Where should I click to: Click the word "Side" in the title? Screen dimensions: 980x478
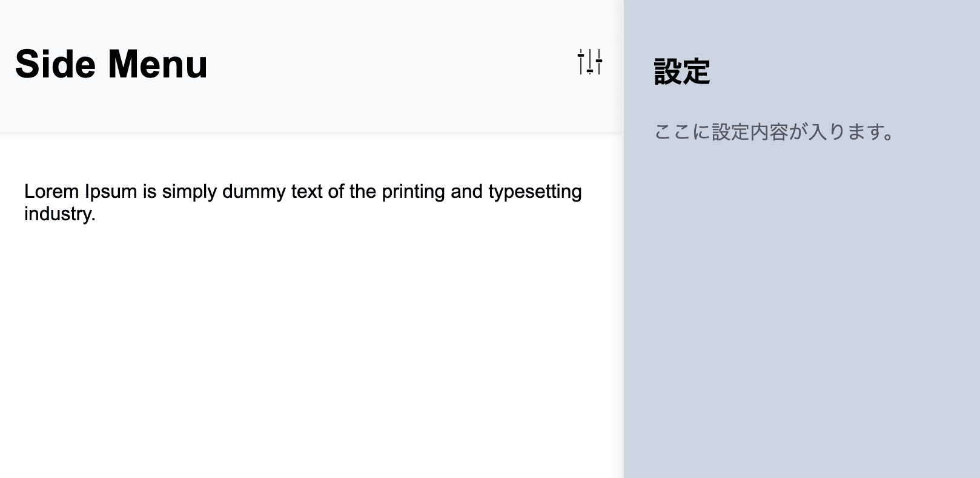tap(55, 64)
